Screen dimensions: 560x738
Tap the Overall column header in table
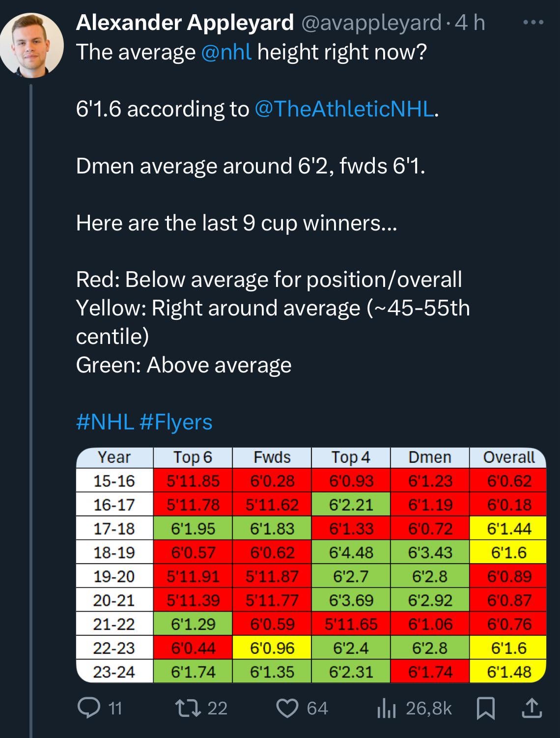[x=508, y=457]
